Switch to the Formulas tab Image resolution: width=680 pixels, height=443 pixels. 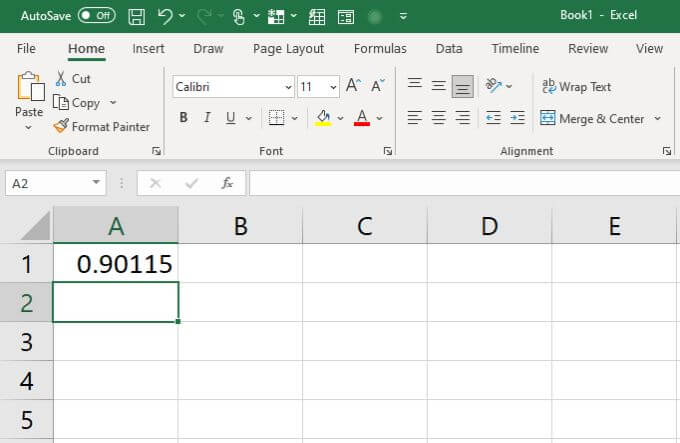pos(380,49)
